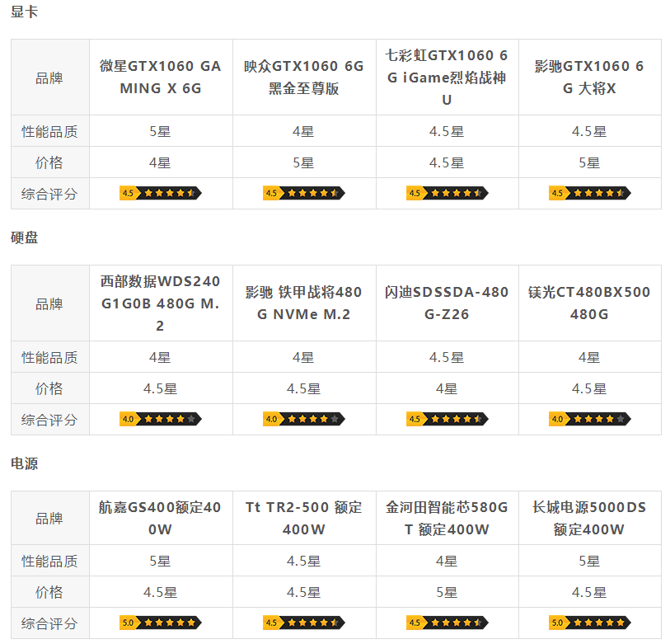
Task: Select the 显卡 section heading
Action: [25, 12]
